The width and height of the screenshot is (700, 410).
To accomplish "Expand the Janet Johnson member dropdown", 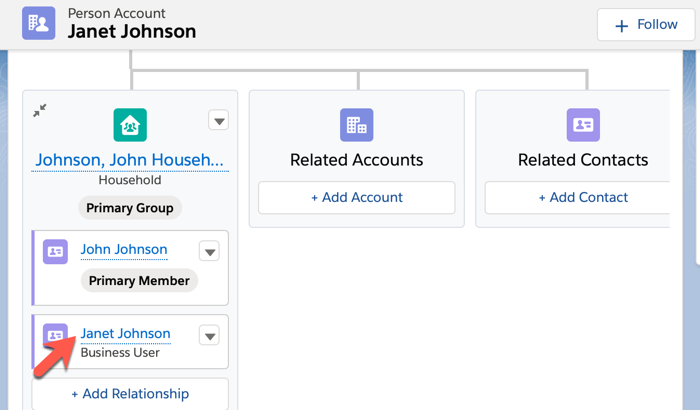I will [209, 335].
